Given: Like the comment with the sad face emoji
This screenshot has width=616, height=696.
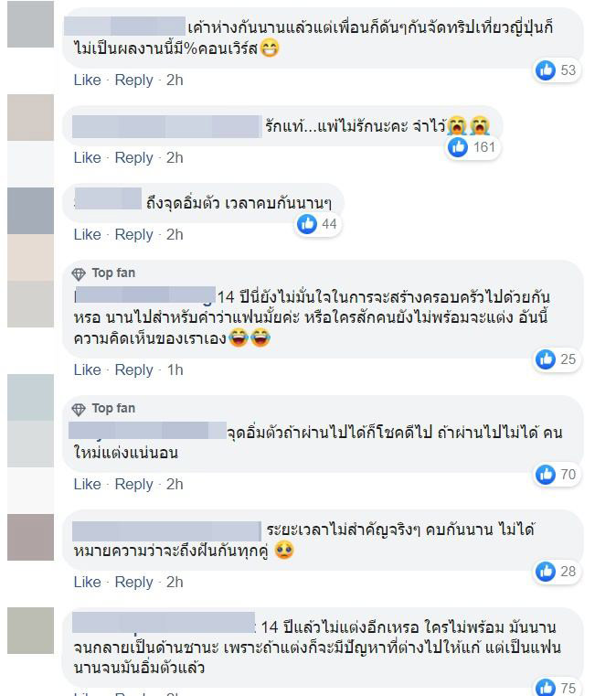Looking at the screenshot, I should point(88,582).
